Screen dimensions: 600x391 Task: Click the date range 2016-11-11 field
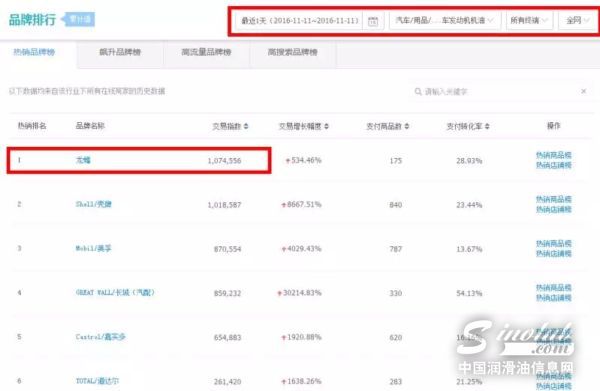[x=300, y=21]
